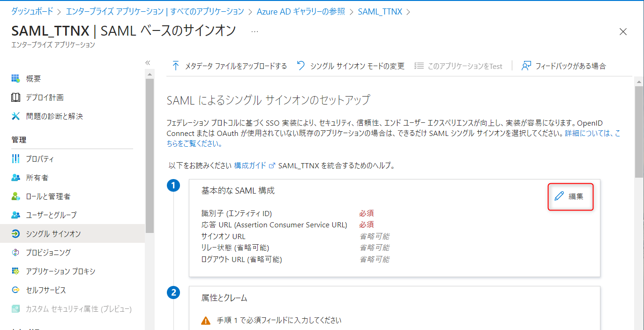Click Azure AD ギャラリーの参照 breadcrumb
The height and width of the screenshot is (330, 644).
(303, 11)
